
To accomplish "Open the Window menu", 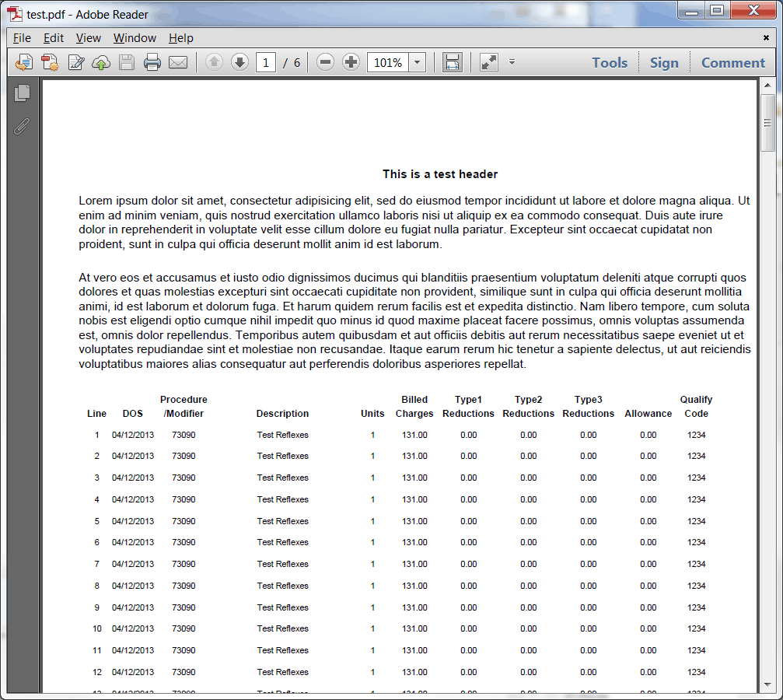I will click(135, 37).
